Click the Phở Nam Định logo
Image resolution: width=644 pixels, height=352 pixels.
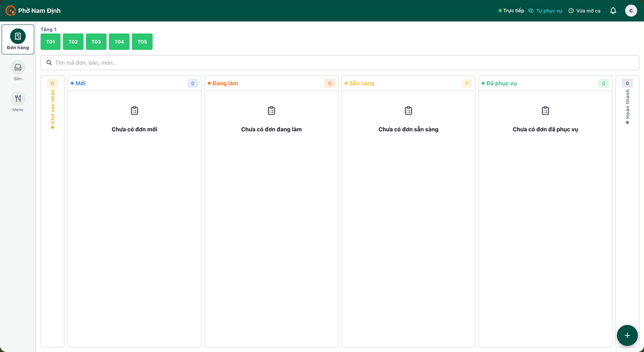[10, 11]
